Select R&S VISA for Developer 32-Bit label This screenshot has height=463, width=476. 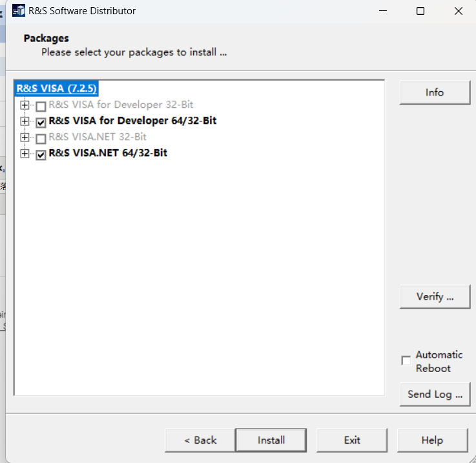pos(121,105)
